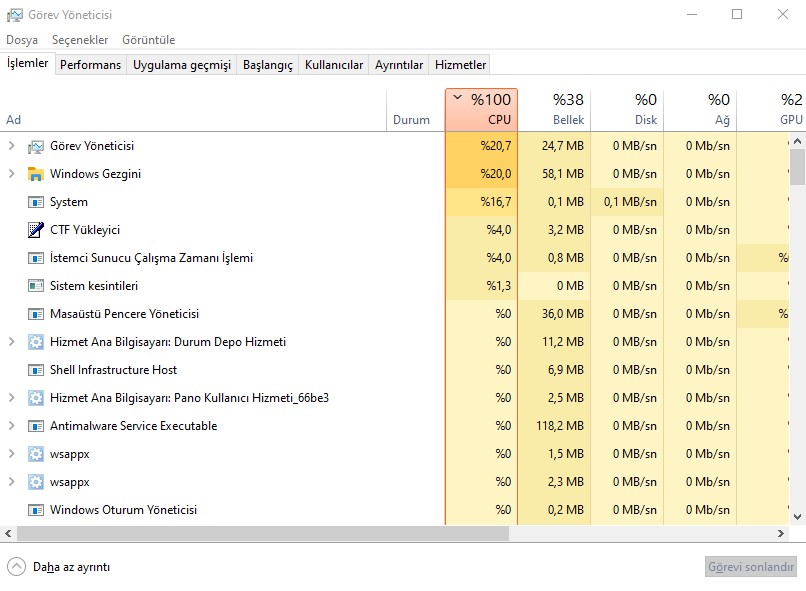
Task: Click the Sistem kesintileri icon
Action: coord(35,286)
